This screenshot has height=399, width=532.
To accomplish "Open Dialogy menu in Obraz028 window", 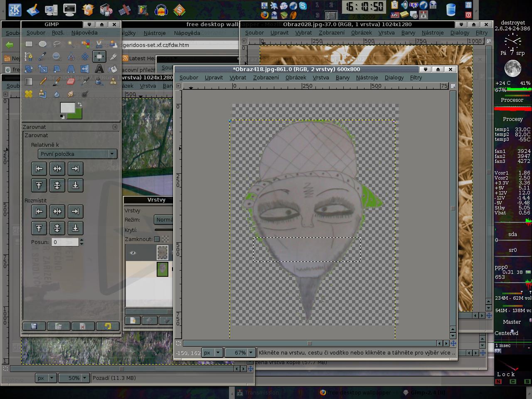I will 460,32.
